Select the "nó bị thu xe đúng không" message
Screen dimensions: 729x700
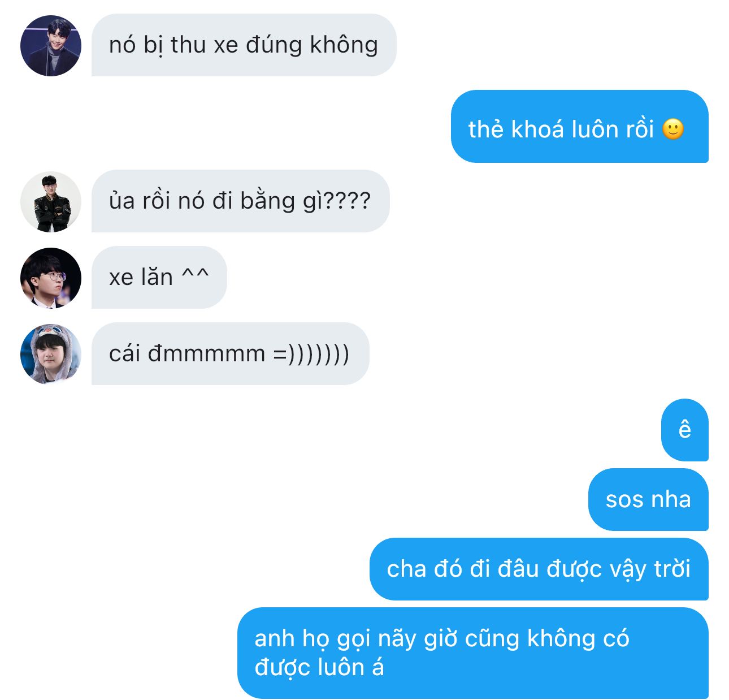(x=244, y=45)
